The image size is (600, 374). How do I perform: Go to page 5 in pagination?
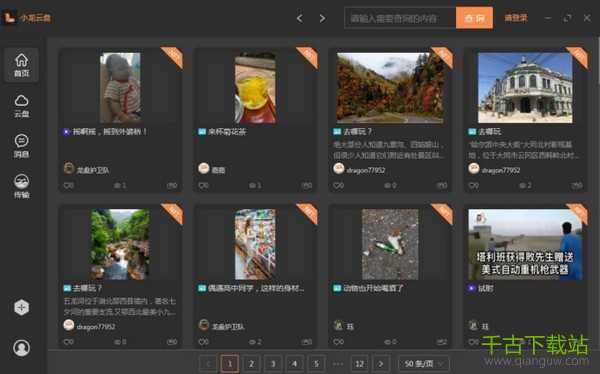click(x=316, y=363)
